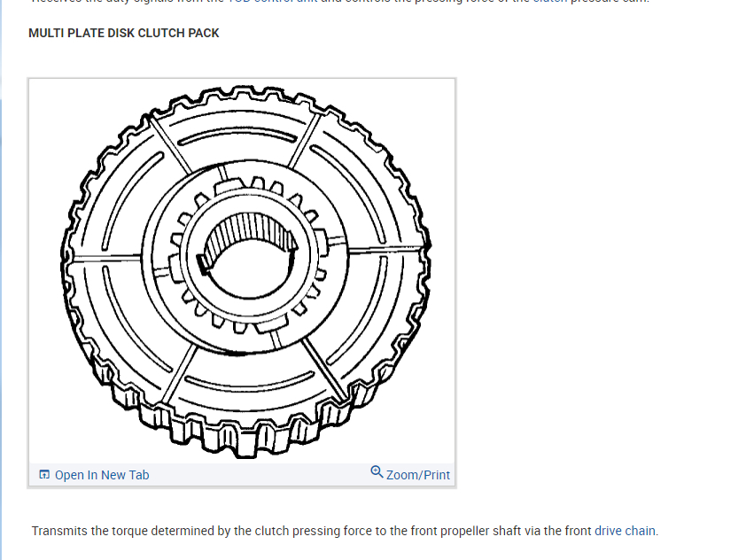Click the clutch pack diagram image

241,271
